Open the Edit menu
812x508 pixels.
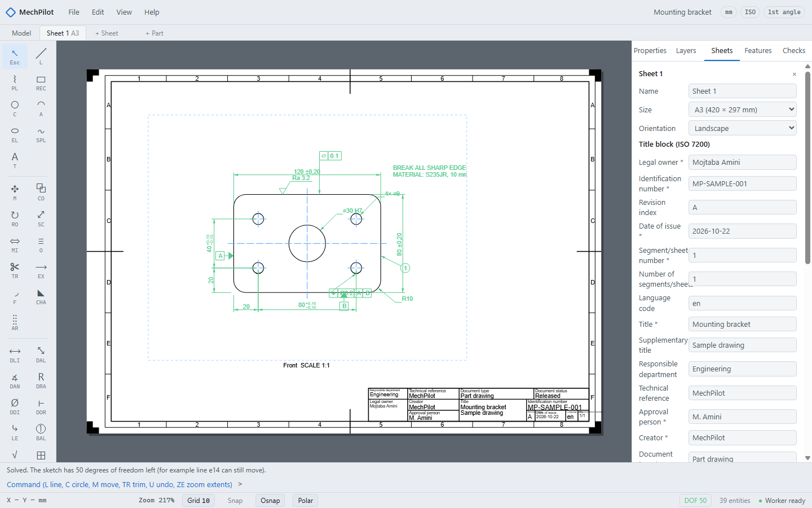click(98, 12)
